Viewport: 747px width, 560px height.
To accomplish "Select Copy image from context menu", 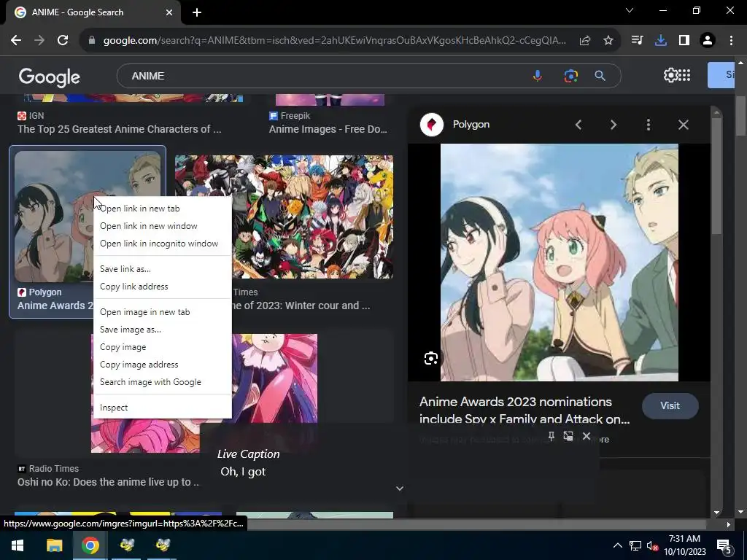I will tap(163, 347).
